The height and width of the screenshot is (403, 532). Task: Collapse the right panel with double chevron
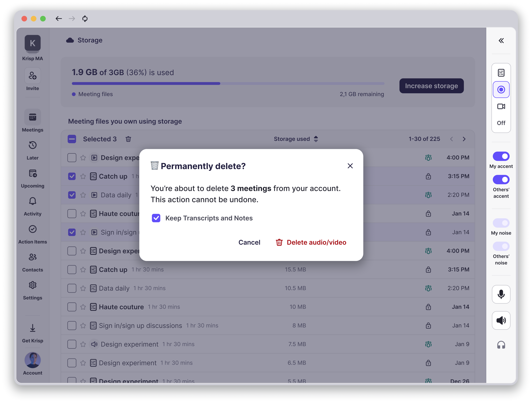coord(501,41)
